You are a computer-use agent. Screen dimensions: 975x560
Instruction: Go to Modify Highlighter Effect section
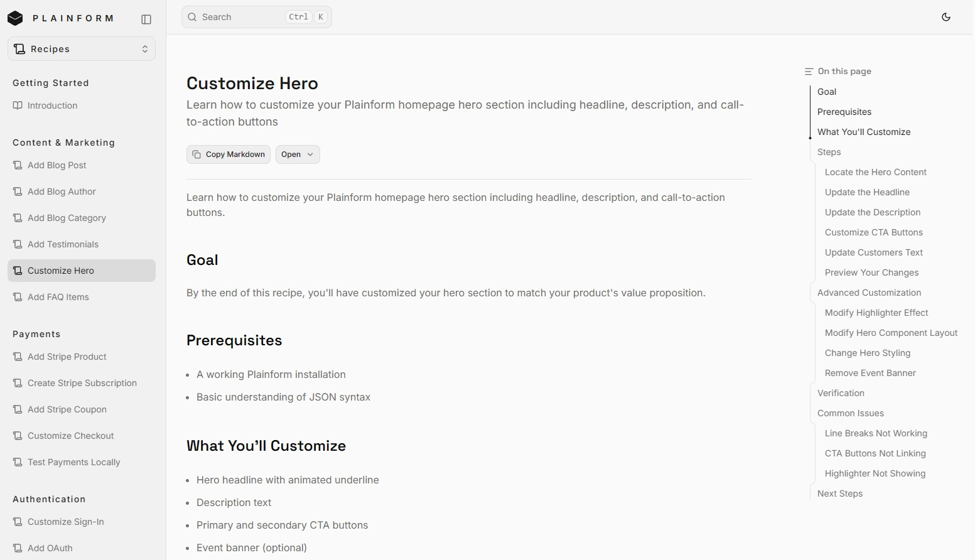click(x=876, y=313)
